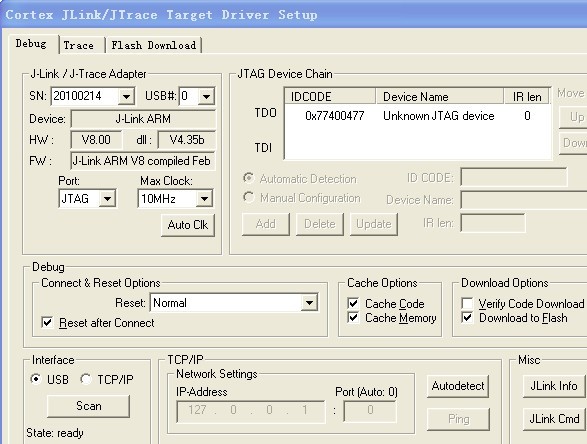Viewport: 587px width, 444px height.
Task: Click the Delete device button
Action: pos(320,224)
